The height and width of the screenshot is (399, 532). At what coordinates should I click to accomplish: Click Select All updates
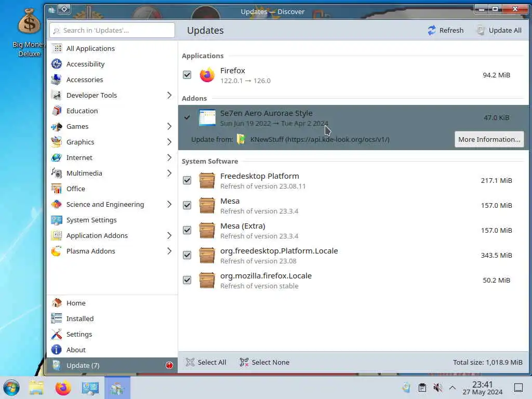click(206, 362)
